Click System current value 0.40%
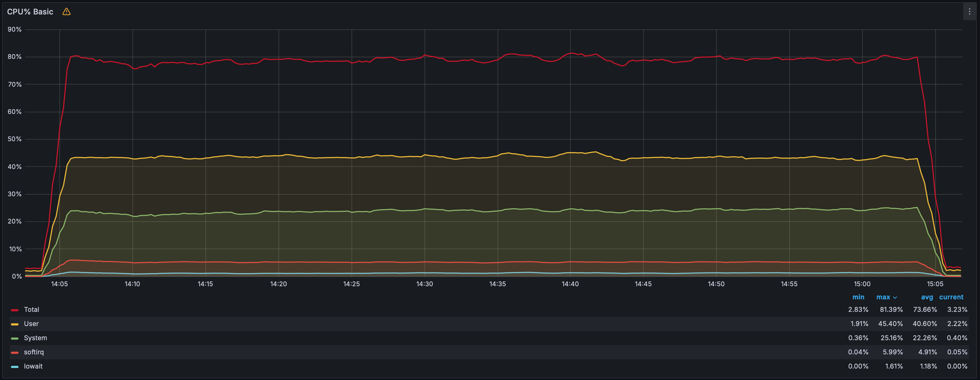This screenshot has height=380, width=980. tap(957, 338)
